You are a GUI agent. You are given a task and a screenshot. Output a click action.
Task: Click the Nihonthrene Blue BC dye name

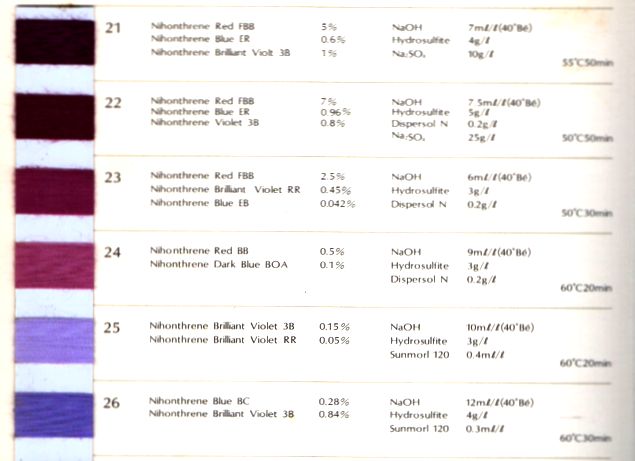(x=196, y=401)
